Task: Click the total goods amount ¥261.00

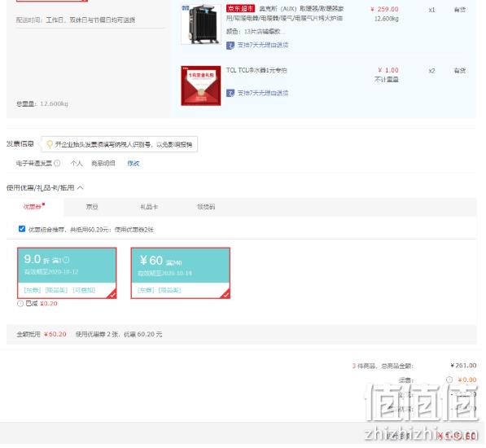Action: point(463,366)
